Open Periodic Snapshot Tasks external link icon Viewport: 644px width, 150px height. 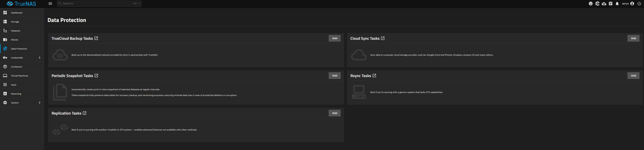coord(96,76)
